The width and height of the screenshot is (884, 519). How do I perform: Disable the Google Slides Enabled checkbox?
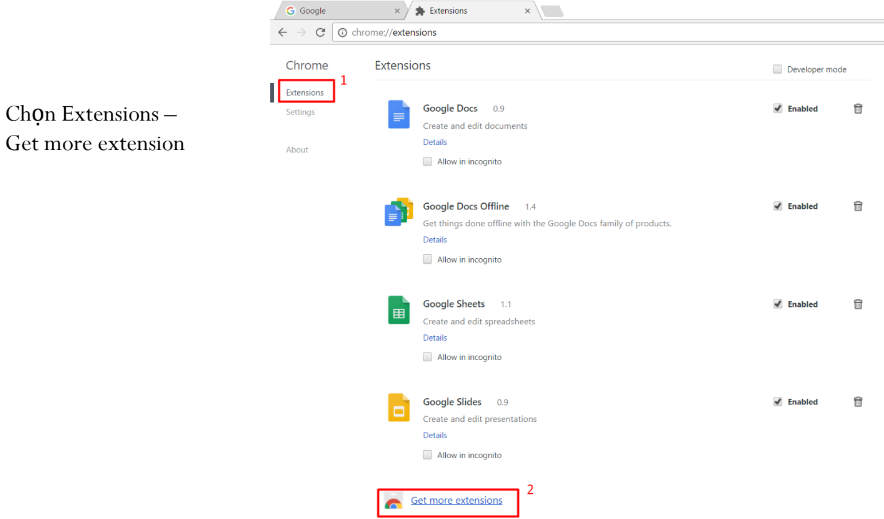click(x=777, y=402)
